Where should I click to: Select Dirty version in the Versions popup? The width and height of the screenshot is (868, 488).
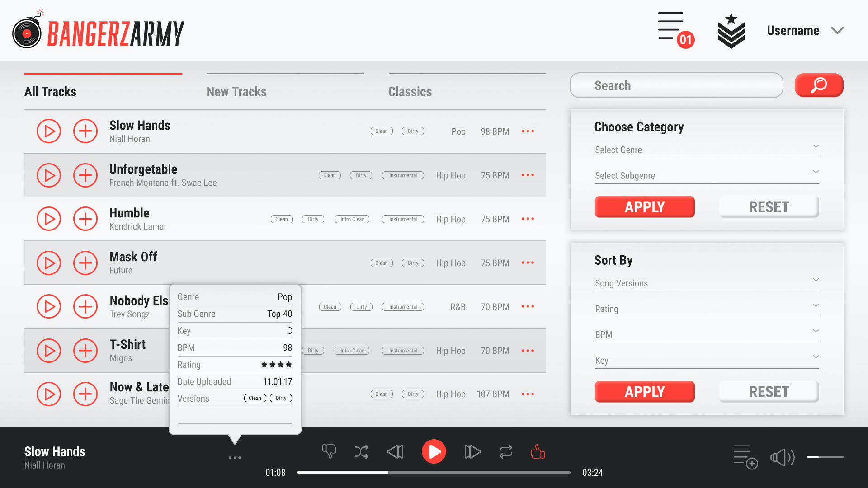[281, 398]
